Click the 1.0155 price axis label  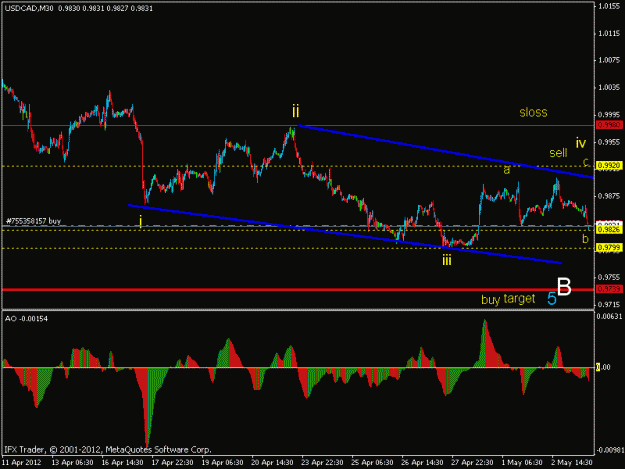pyautogui.click(x=609, y=6)
